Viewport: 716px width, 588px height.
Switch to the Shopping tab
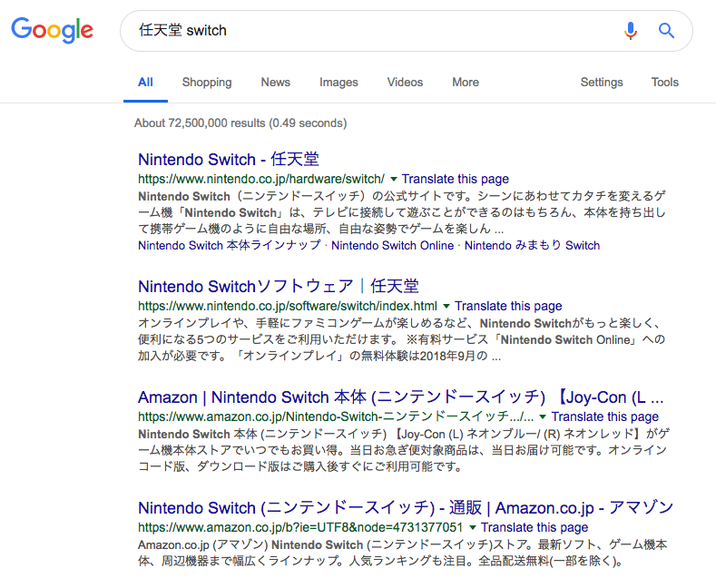pos(207,83)
